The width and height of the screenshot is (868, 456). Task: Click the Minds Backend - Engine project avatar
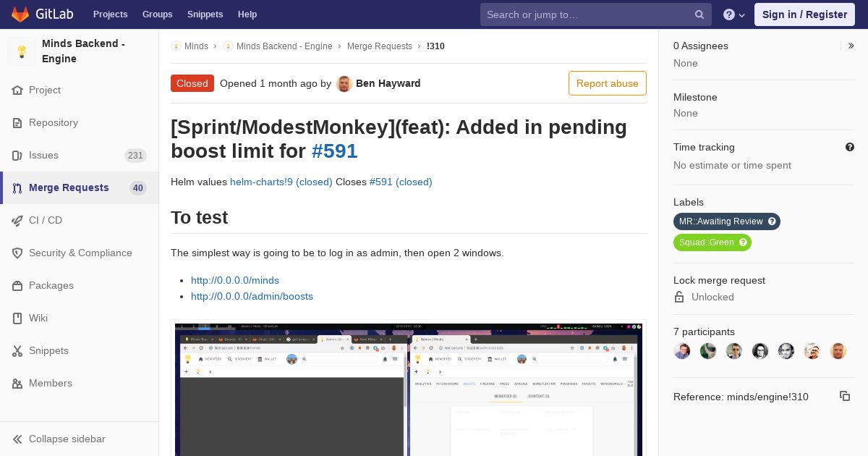click(x=22, y=51)
